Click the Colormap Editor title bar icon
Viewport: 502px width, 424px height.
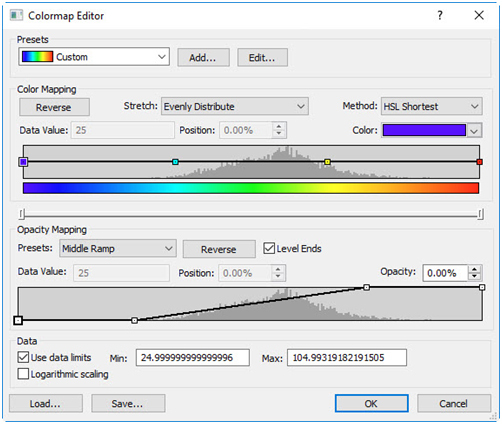tap(16, 15)
